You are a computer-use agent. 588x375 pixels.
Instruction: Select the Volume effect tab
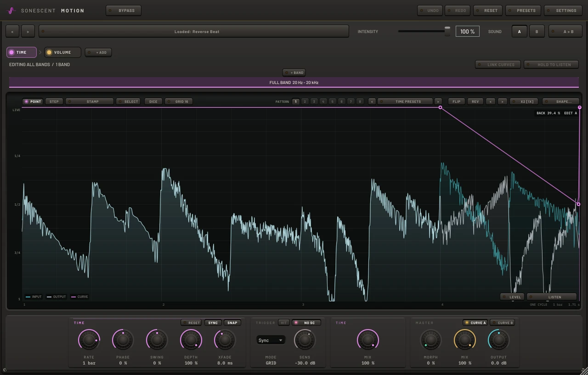click(x=62, y=52)
